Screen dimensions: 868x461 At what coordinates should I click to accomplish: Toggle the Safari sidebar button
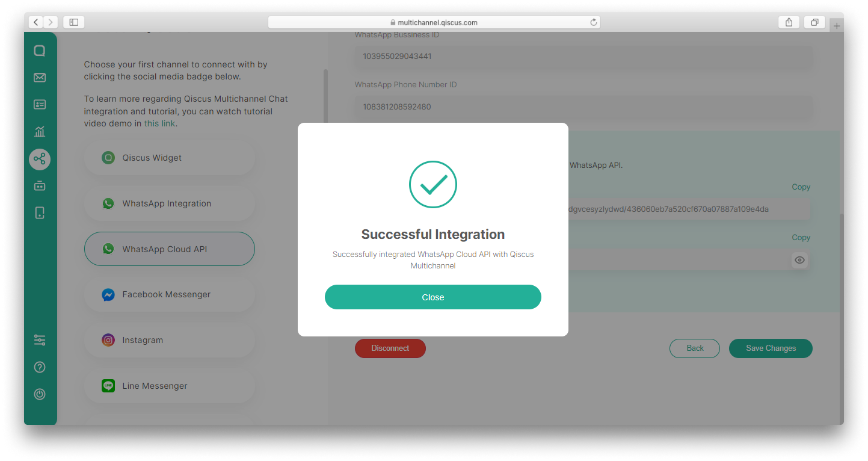point(74,22)
